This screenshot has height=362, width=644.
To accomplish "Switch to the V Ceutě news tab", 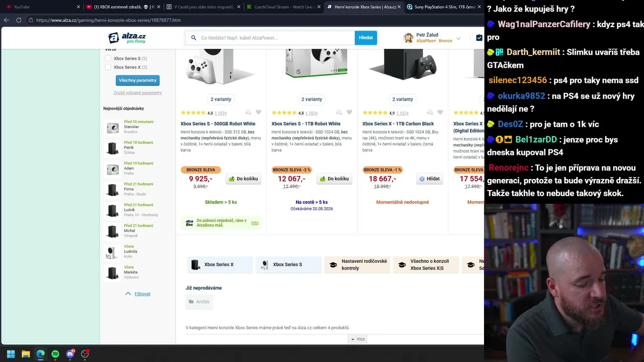I will coord(203,7).
